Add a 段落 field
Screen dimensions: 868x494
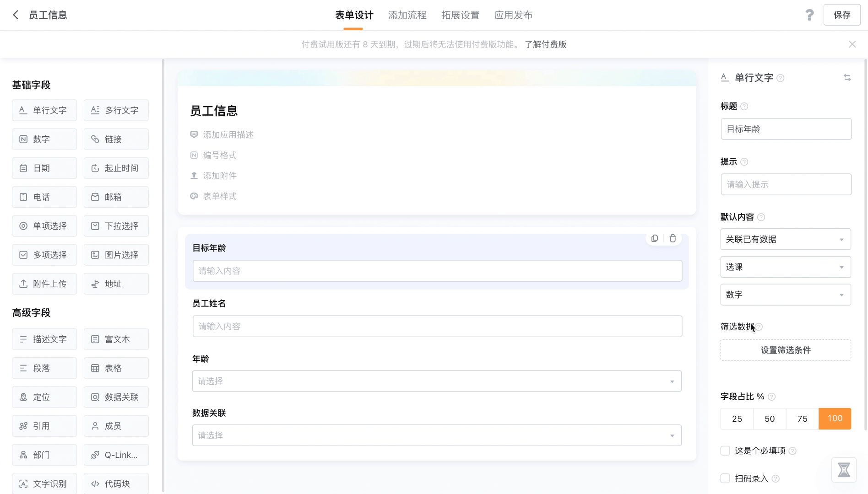tap(44, 368)
